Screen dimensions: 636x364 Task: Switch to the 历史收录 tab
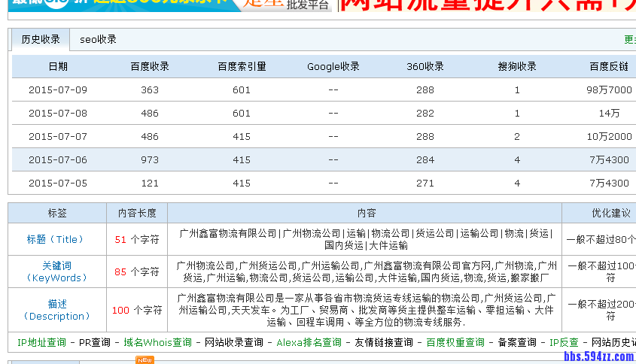[x=41, y=39]
